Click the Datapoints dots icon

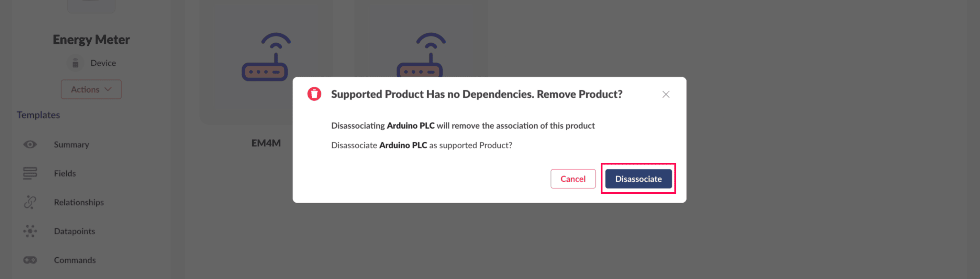(30, 231)
